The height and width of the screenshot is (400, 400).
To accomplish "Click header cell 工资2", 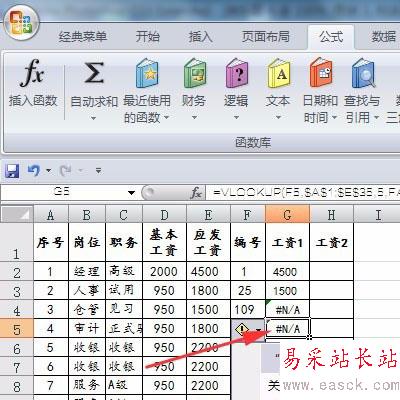I will click(331, 242).
